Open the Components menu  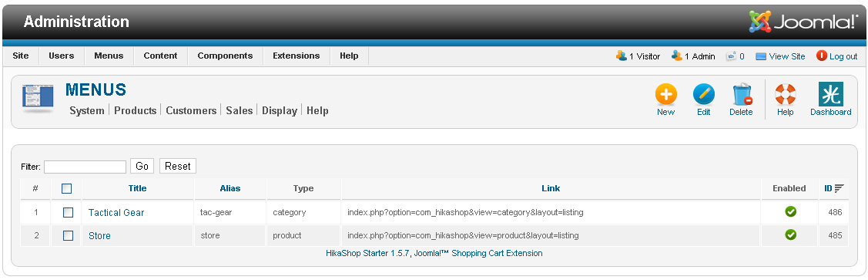(x=225, y=56)
